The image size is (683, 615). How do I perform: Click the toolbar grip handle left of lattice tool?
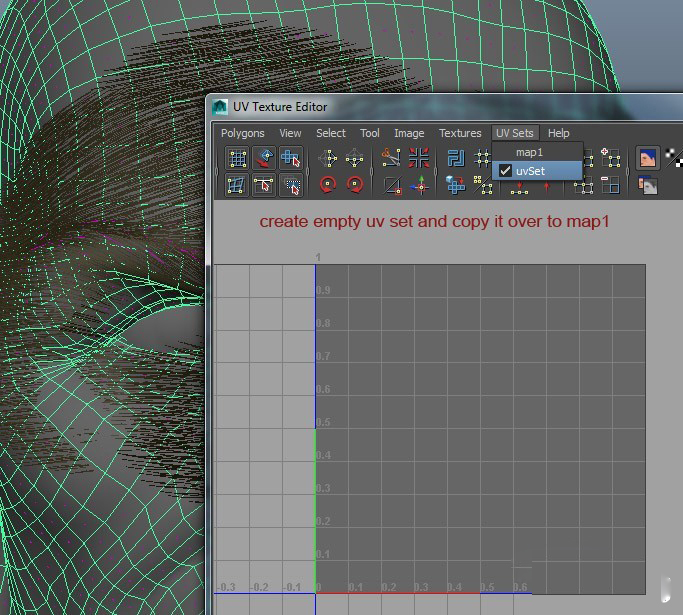[x=217, y=172]
